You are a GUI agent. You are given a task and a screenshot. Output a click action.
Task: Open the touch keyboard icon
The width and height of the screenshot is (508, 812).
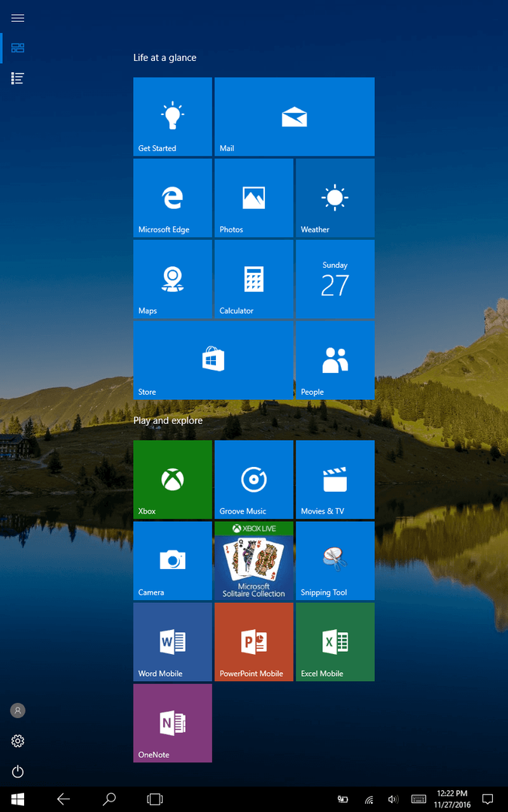tap(419, 799)
